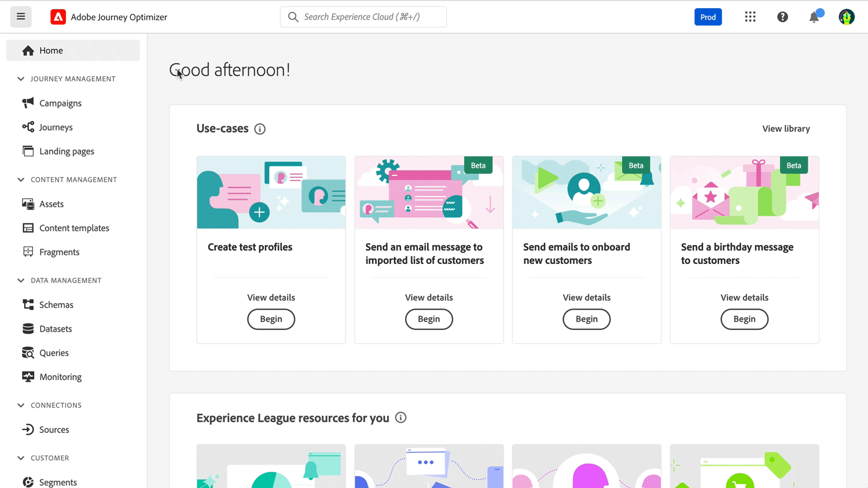Open the View library link

coord(786,129)
